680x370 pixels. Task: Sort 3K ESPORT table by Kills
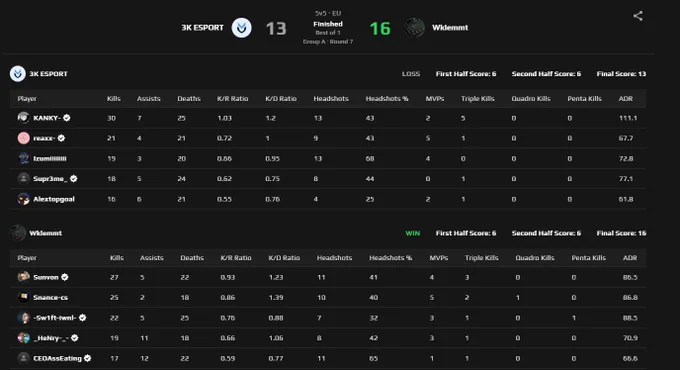point(114,98)
